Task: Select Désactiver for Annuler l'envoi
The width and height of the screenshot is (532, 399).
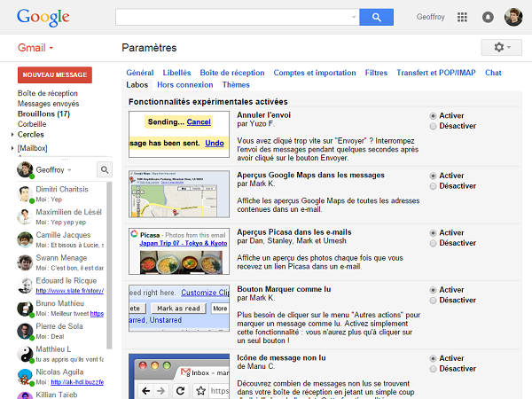Action: coord(433,126)
